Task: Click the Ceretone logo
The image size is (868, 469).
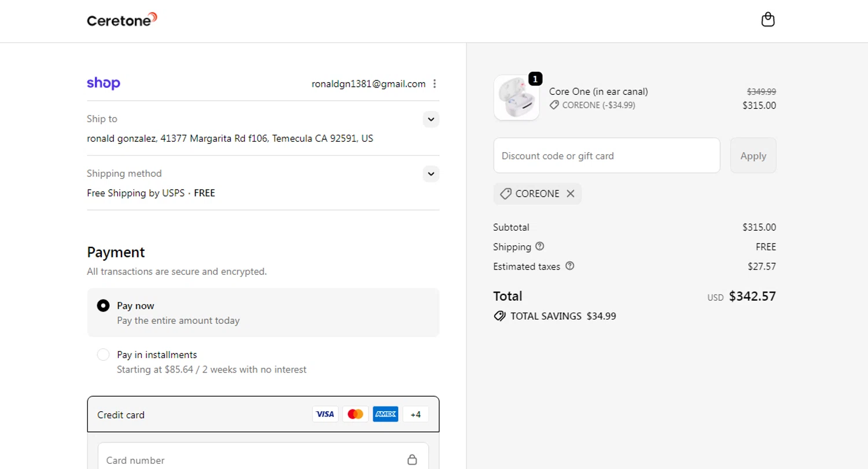Action: [122, 20]
